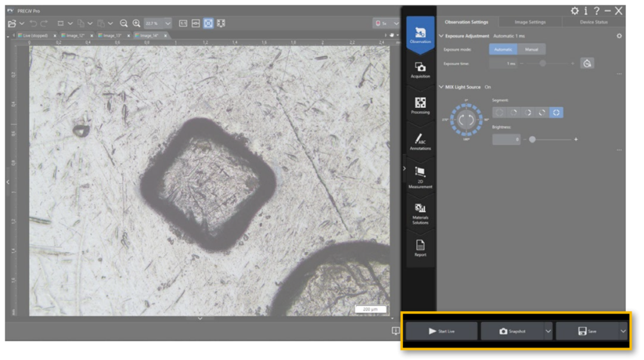Click the redo arrow in toolbar
The image size is (644, 360).
pyautogui.click(x=44, y=23)
